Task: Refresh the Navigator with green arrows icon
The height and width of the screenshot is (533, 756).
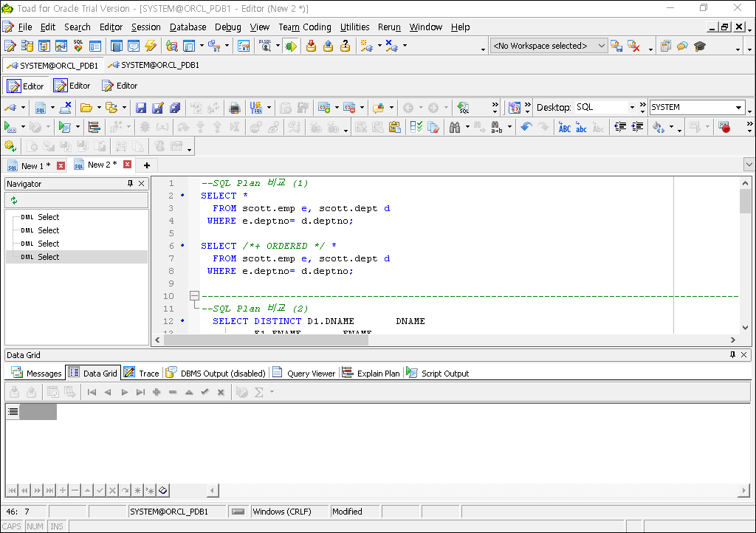Action: click(x=14, y=200)
